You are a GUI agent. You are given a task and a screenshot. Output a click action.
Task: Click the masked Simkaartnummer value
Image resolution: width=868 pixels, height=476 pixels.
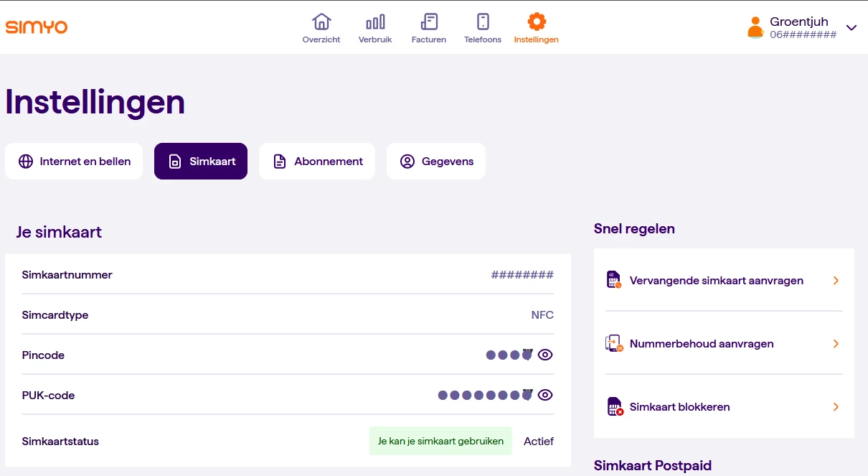tap(522, 275)
